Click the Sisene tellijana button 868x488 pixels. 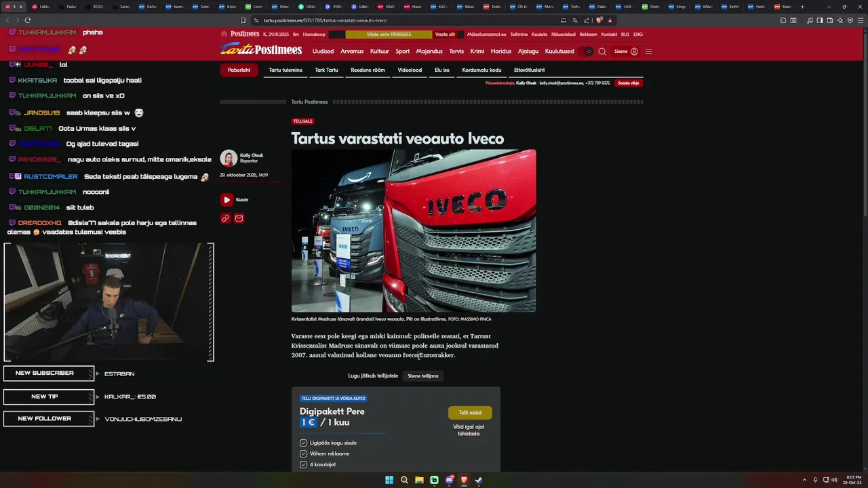(x=422, y=375)
